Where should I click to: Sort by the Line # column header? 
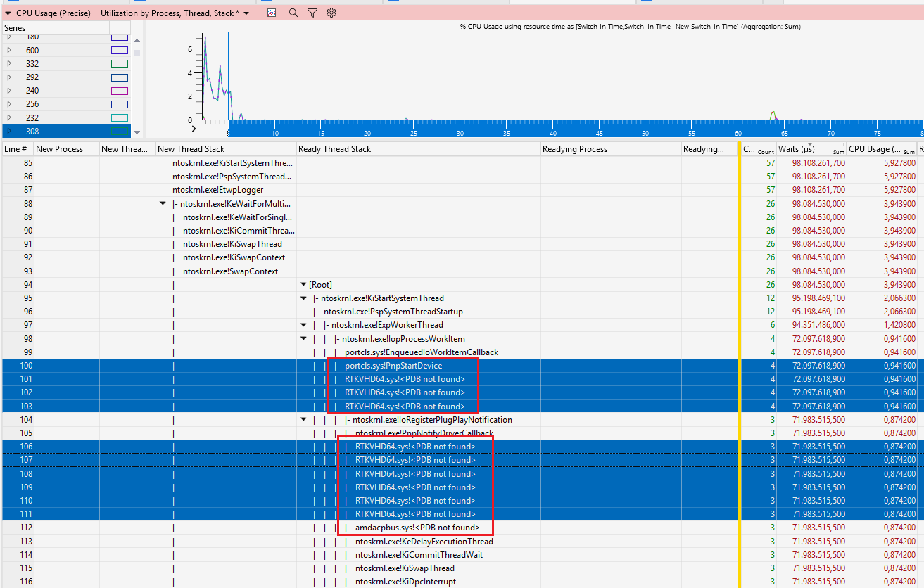[x=17, y=149]
